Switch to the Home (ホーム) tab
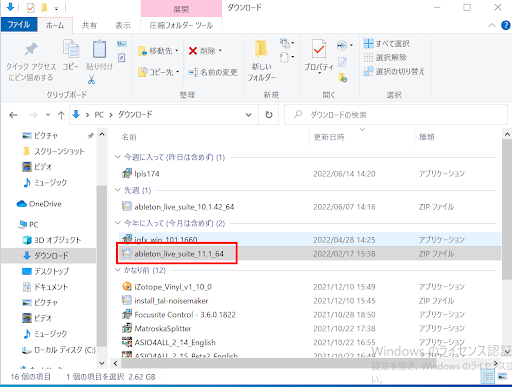 pos(55,25)
